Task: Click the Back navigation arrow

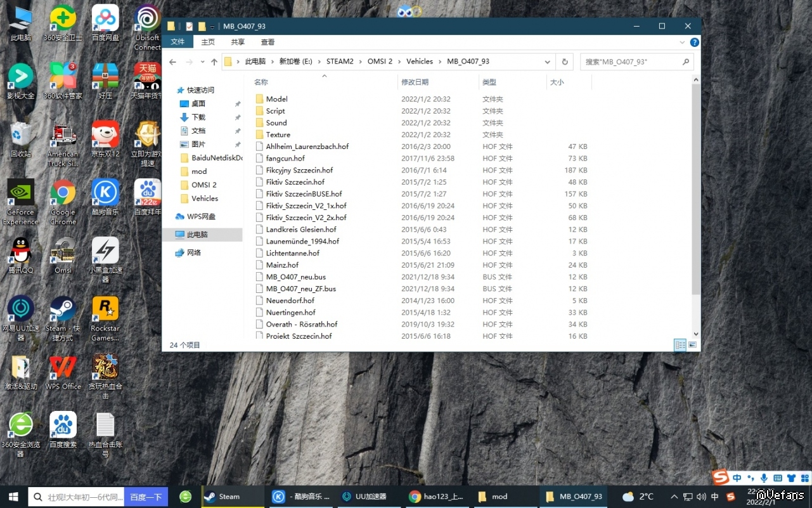Action: 172,62
